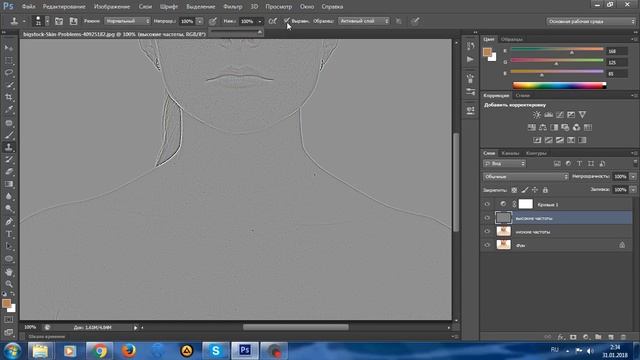Image resolution: width=640 pixels, height=360 pixels.
Task: Open the Файл menu
Action: (x=28, y=7)
